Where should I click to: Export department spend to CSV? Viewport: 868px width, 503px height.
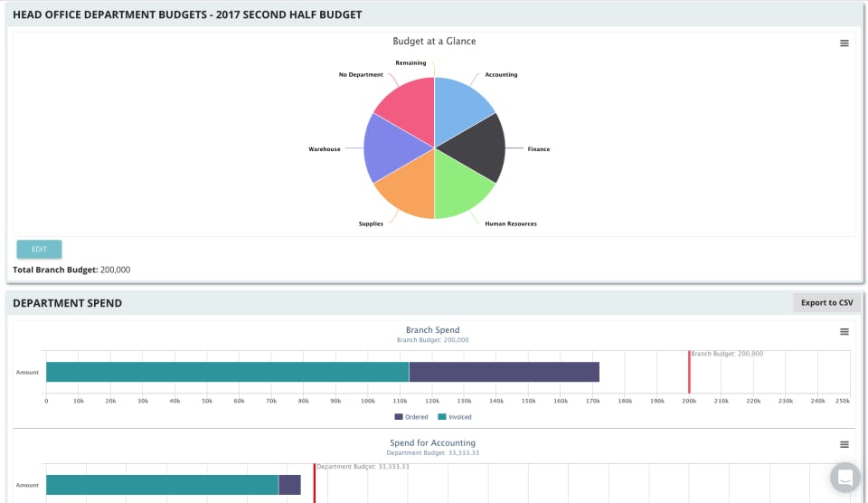click(826, 302)
